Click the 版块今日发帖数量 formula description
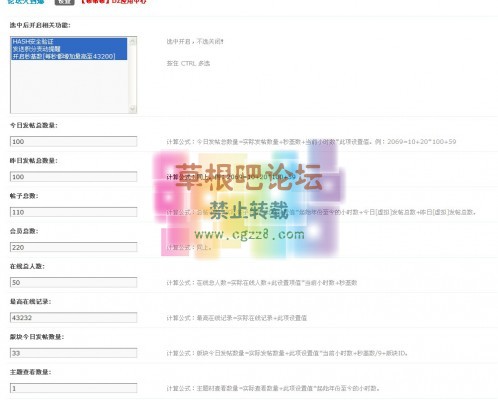 [287, 353]
